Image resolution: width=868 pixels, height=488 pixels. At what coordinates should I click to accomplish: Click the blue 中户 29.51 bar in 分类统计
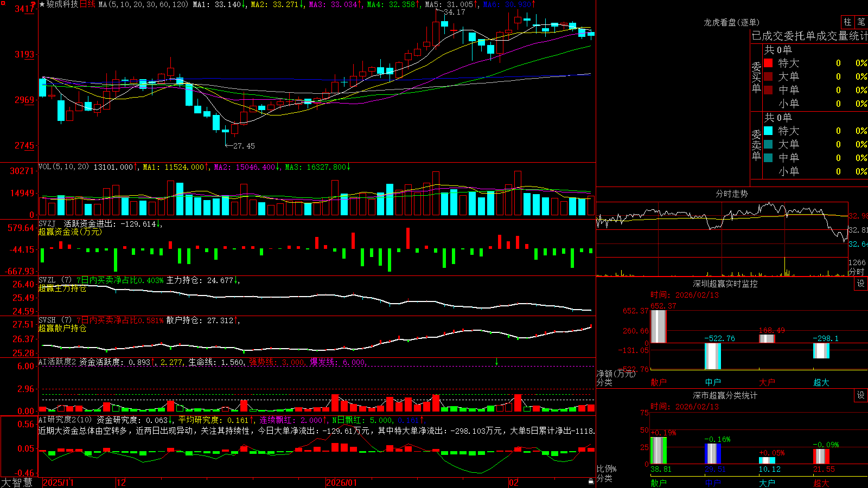(x=713, y=454)
